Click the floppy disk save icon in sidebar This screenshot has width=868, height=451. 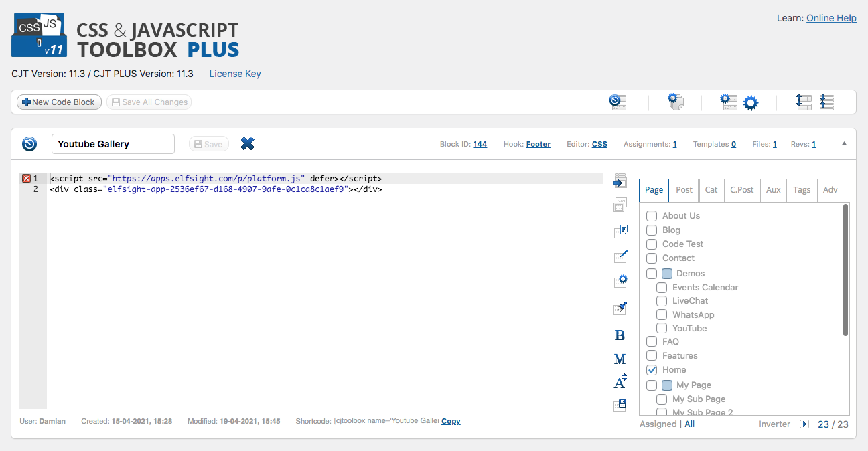pyautogui.click(x=621, y=405)
